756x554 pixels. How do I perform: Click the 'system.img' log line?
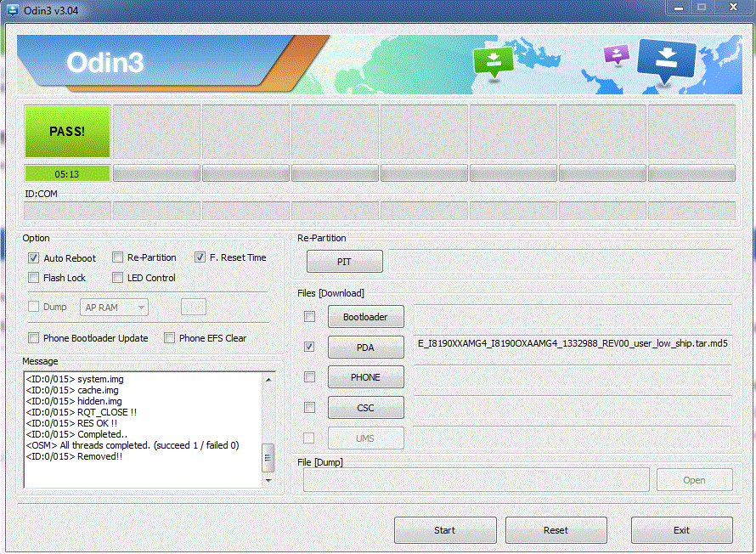pos(75,379)
